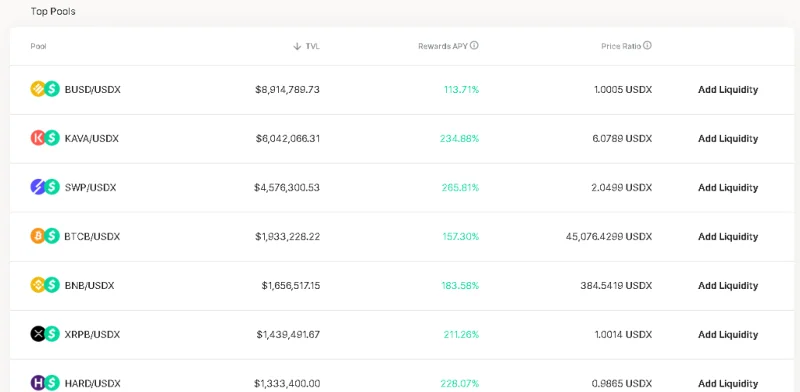
Task: Open the Rewards APY info icon
Action: pyautogui.click(x=474, y=45)
